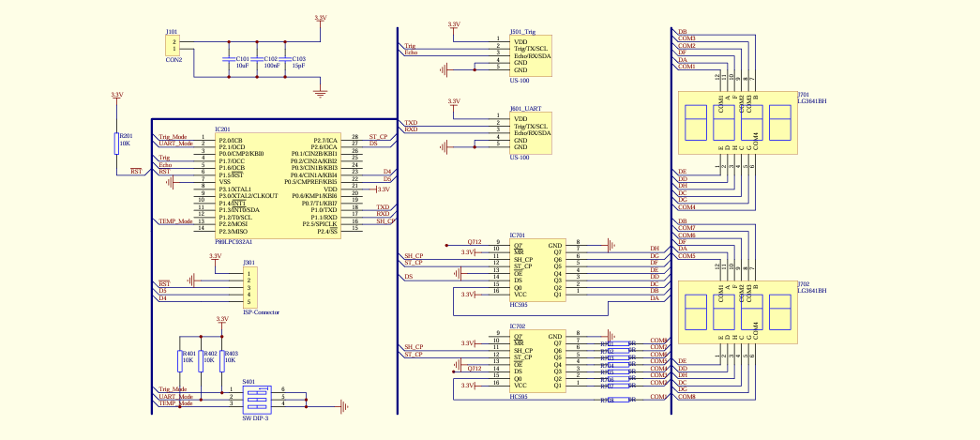
Task: Select capacitor C103 symbol
Action: pos(286,60)
